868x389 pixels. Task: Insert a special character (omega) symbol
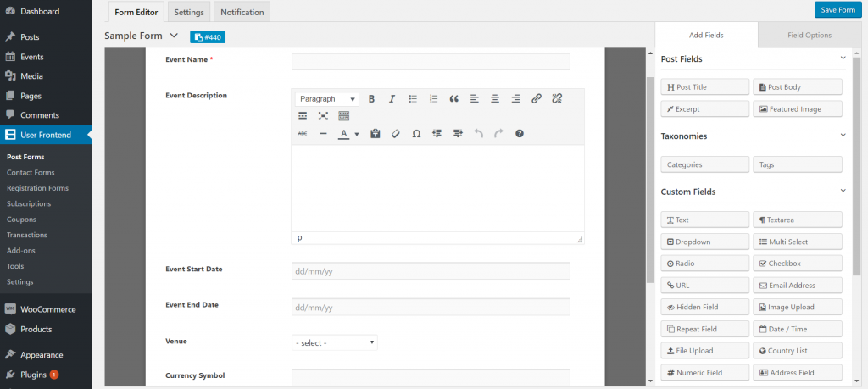[416, 134]
